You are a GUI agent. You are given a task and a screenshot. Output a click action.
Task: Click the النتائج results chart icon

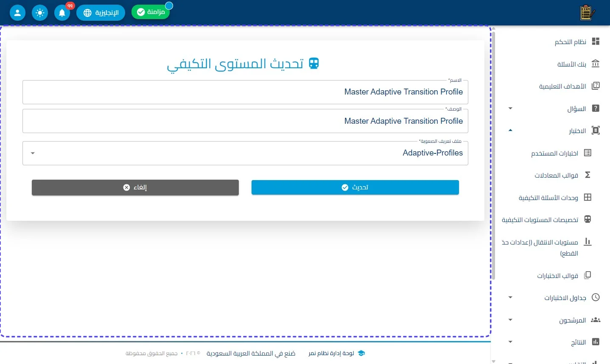(596, 342)
